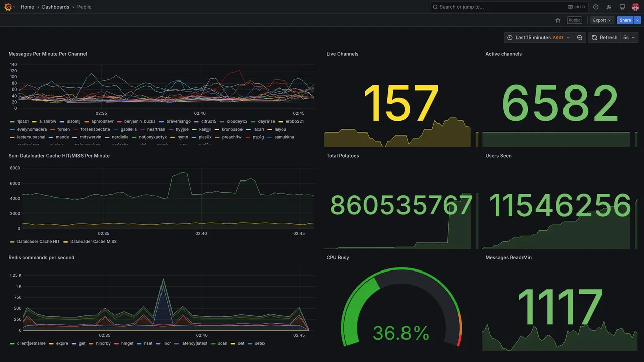Image resolution: width=644 pixels, height=362 pixels.
Task: Navigate to Dashboards breadcrumb
Action: (x=56, y=7)
